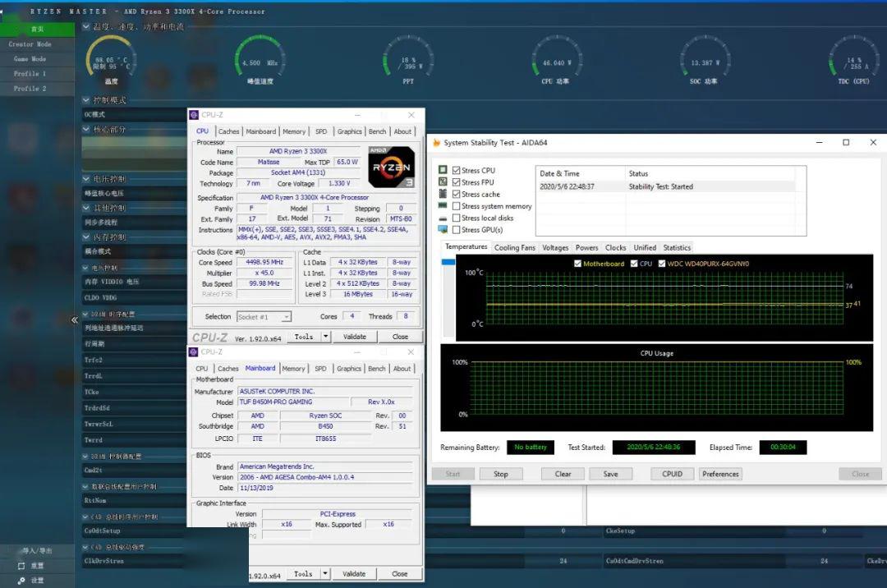Click the CPU name AMD Ryzen 3 3300X field

tap(298, 152)
